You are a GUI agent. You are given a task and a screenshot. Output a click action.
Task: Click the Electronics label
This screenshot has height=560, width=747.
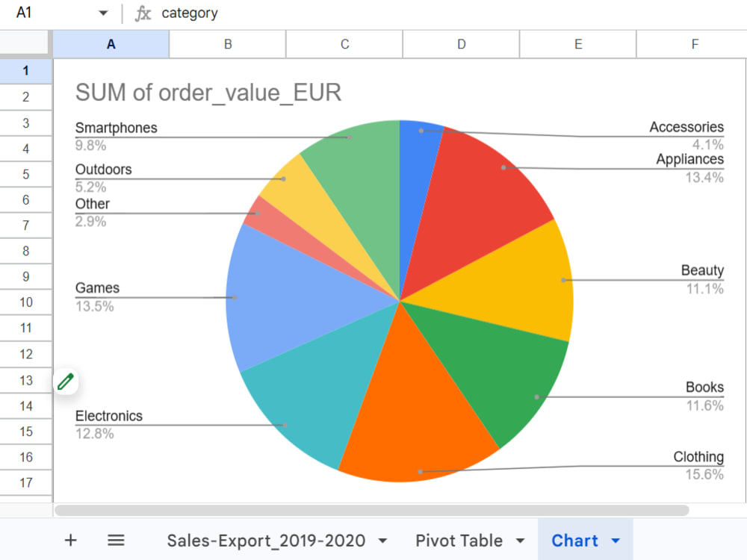coord(108,416)
